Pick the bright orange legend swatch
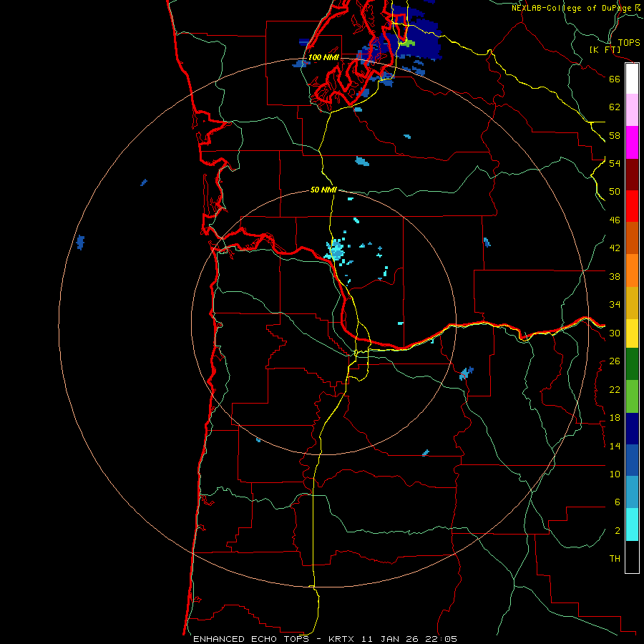 click(632, 270)
